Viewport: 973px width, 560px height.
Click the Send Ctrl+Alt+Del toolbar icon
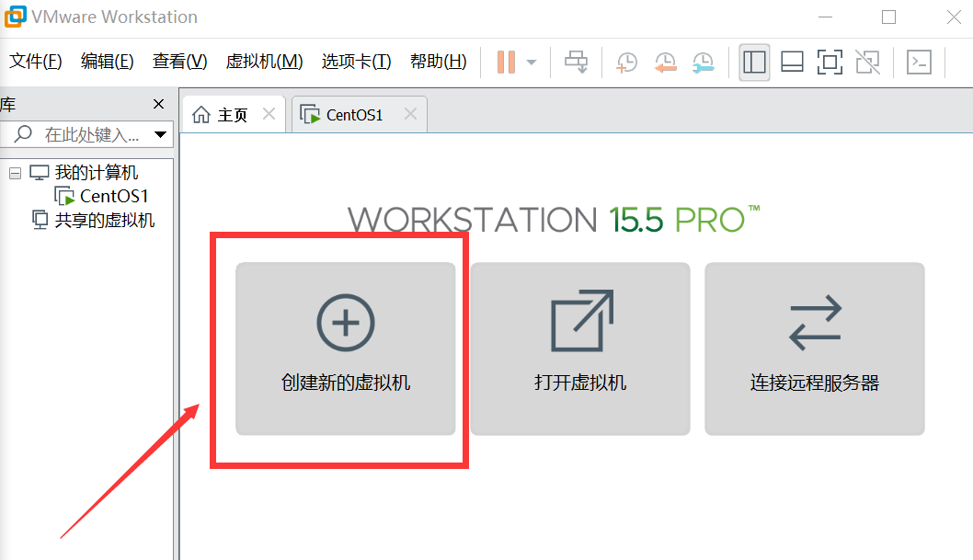pyautogui.click(x=577, y=62)
